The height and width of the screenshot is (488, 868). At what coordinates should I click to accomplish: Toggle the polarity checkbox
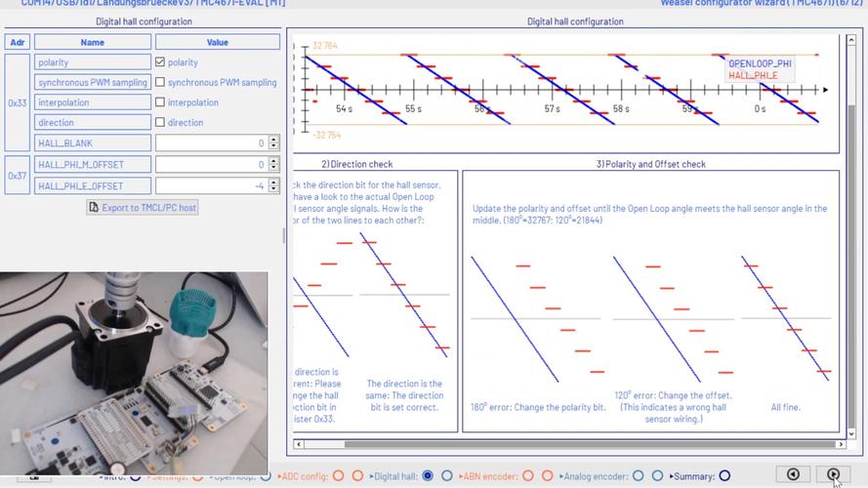tap(160, 61)
